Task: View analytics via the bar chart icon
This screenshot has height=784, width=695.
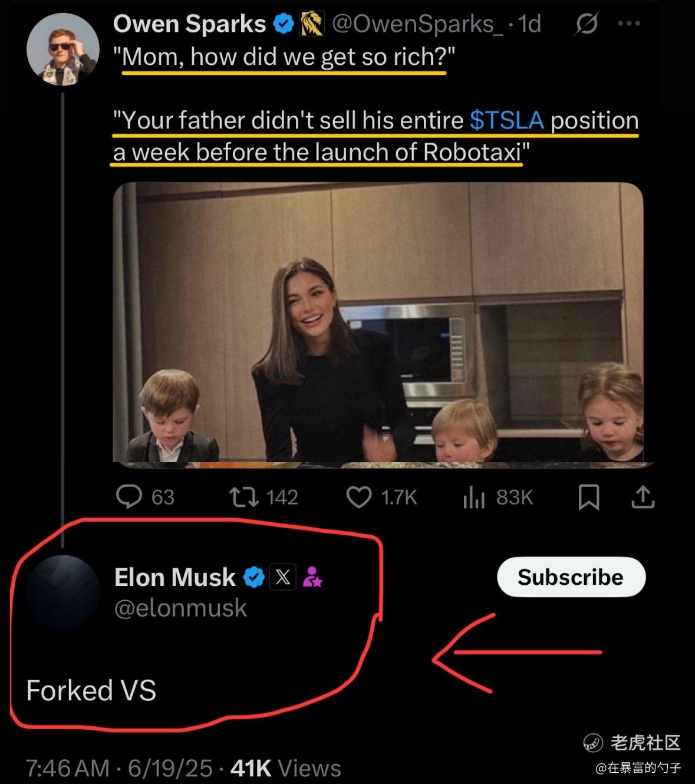Action: [473, 497]
